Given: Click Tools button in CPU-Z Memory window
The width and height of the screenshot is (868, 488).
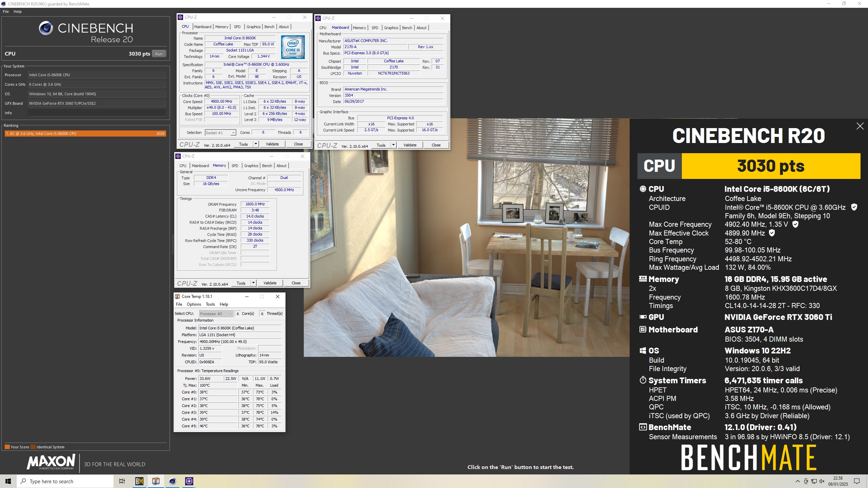Looking at the screenshot, I should [x=241, y=283].
